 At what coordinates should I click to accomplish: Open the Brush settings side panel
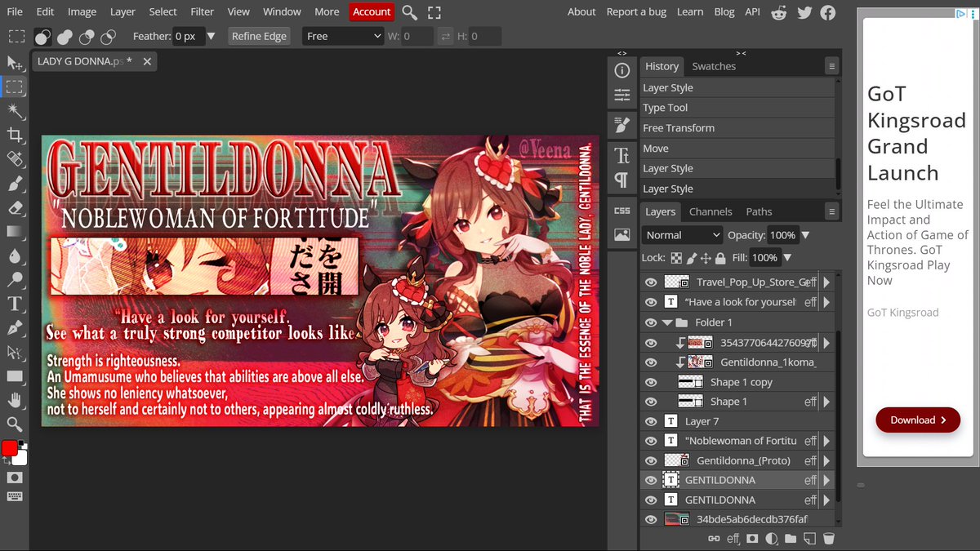(622, 125)
